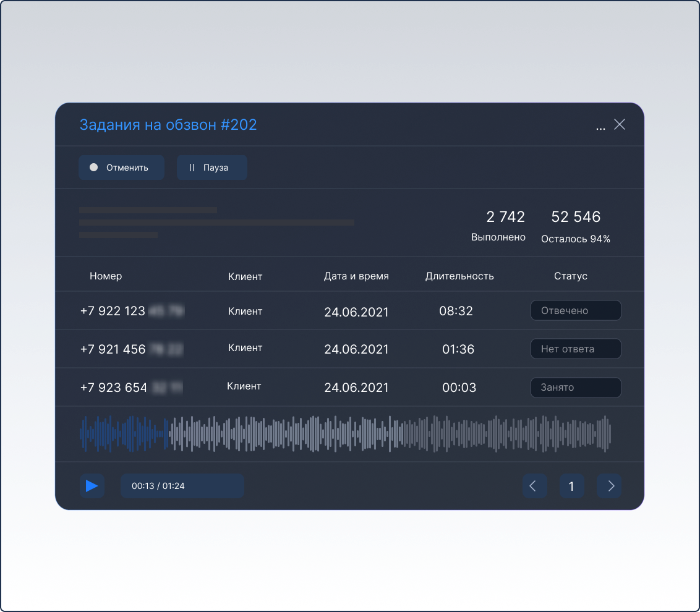
Task: Go to the next page arrow
Action: (x=609, y=486)
